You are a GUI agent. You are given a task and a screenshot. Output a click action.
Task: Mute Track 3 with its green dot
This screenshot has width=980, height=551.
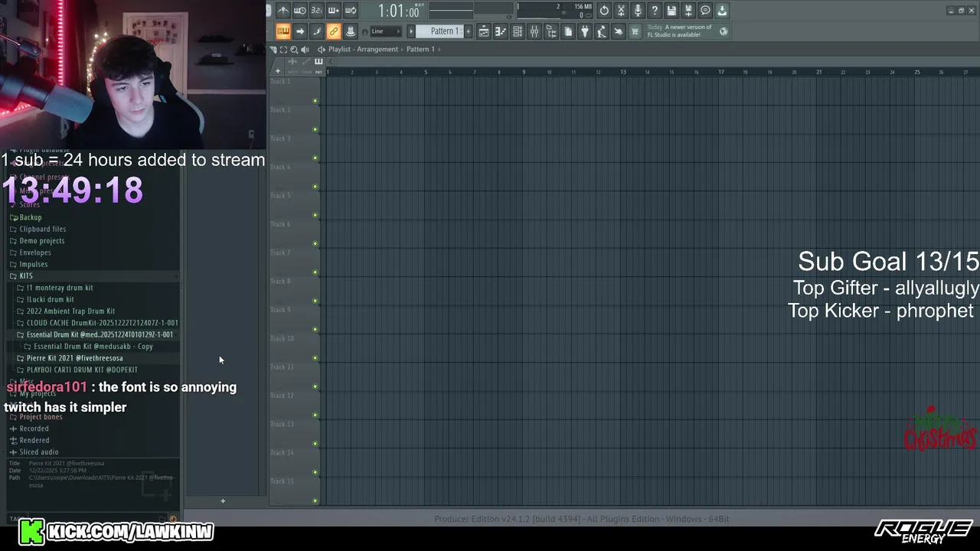pyautogui.click(x=315, y=158)
